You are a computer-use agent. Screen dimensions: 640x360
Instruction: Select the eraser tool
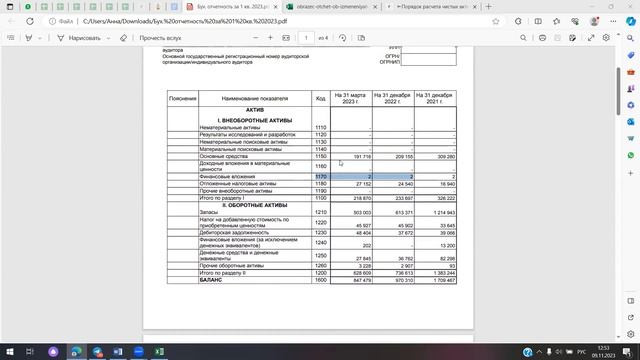123,38
